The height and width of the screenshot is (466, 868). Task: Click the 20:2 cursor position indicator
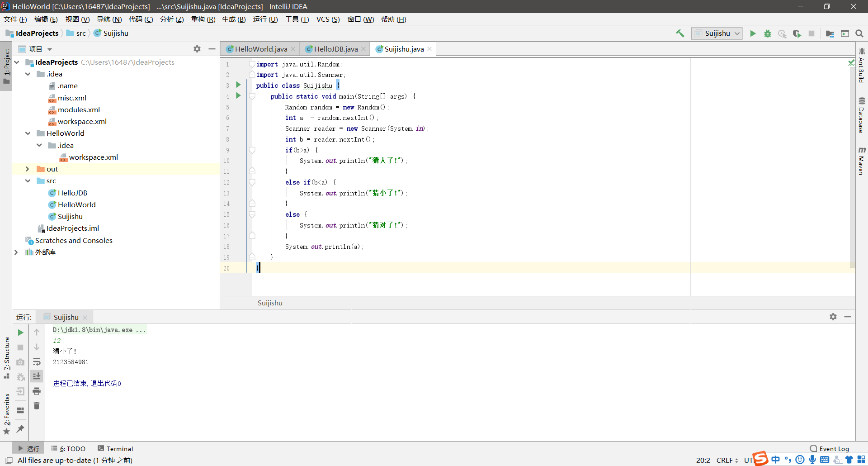[x=703, y=460]
